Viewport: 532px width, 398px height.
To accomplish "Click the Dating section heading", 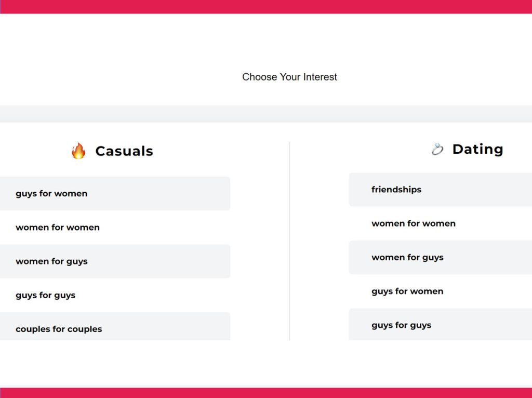I will (x=477, y=149).
